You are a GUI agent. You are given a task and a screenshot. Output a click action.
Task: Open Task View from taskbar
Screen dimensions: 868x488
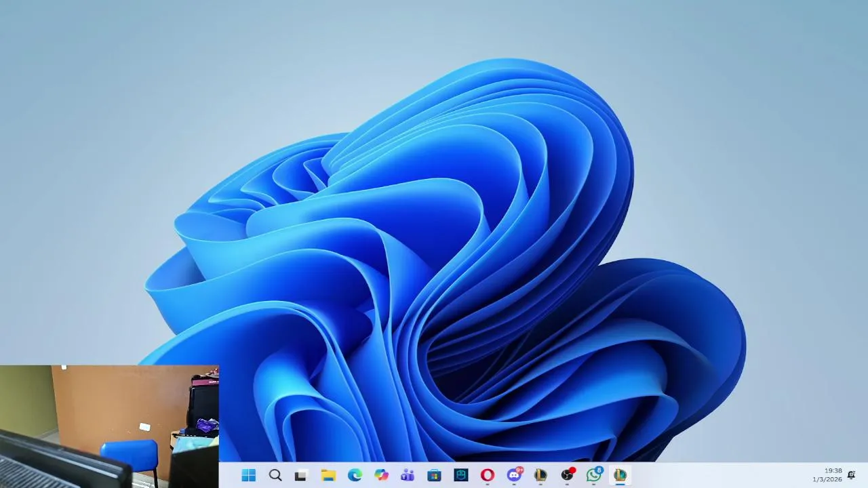point(300,475)
